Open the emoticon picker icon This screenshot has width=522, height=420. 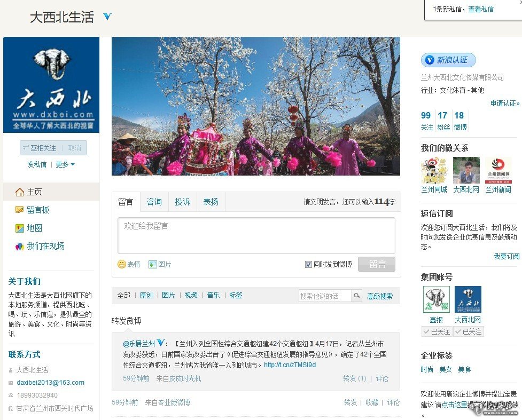coord(122,264)
